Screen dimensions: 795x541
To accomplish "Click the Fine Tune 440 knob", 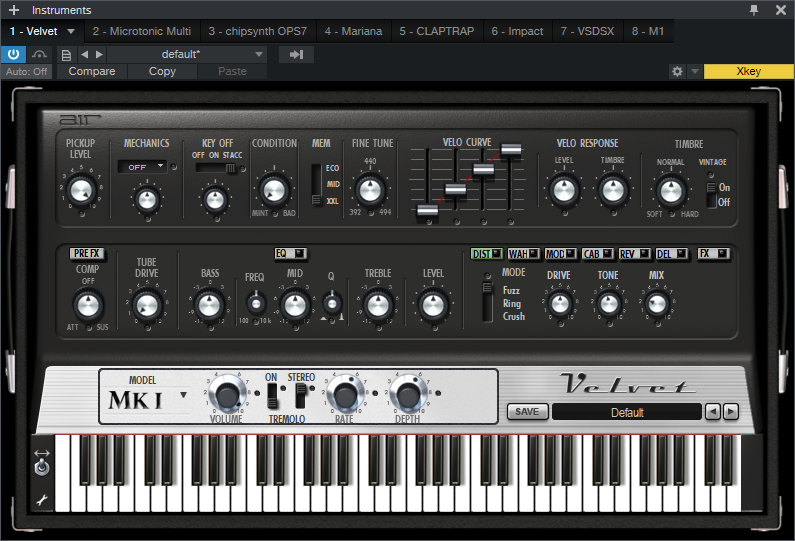I will [370, 191].
